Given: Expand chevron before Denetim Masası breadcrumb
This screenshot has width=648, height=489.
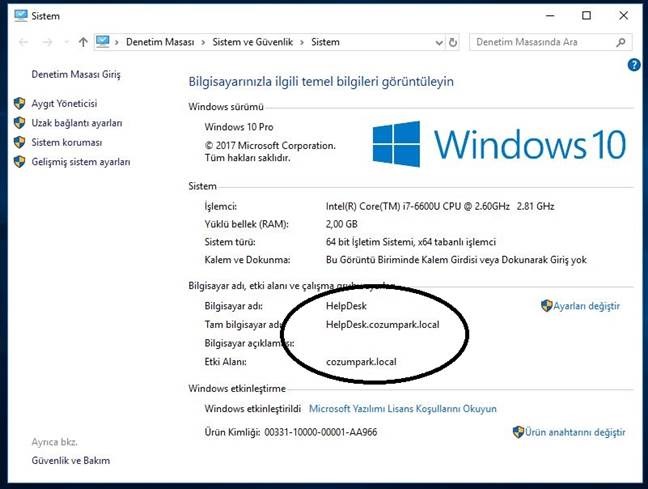Looking at the screenshot, I should coord(117,42).
